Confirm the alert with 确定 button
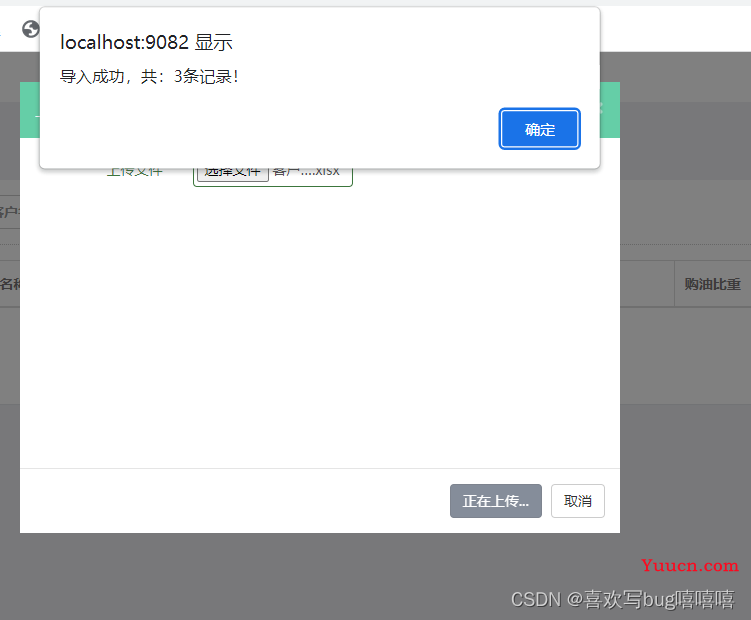Viewport: 751px width, 620px height. coord(539,129)
